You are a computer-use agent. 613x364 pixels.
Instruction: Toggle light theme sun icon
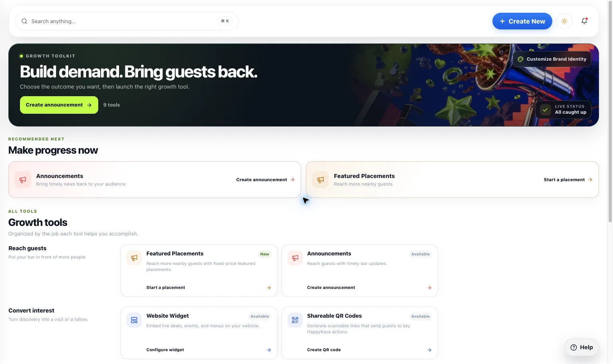pos(564,21)
